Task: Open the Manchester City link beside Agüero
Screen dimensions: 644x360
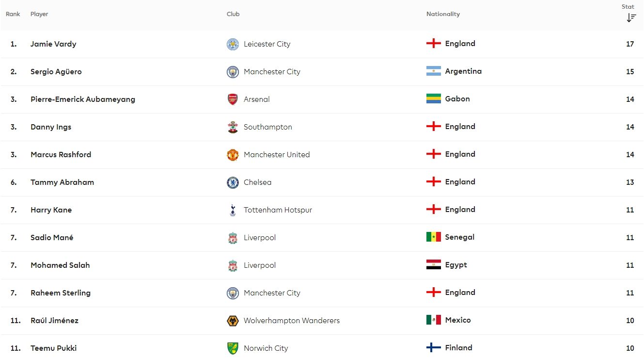Action: [272, 71]
